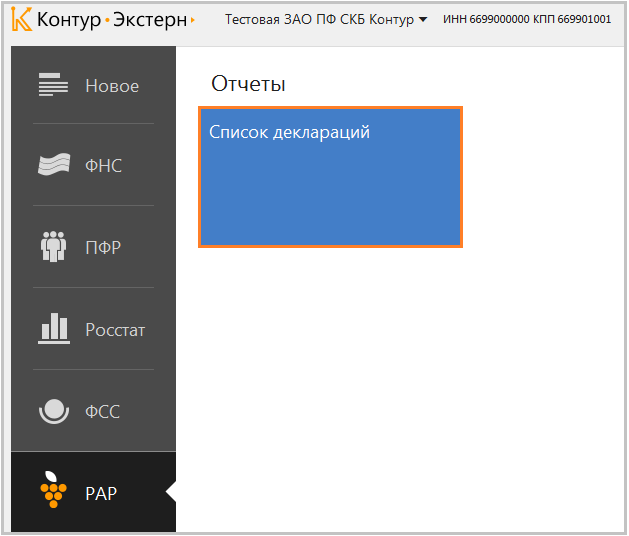Click the Отчеты heading
The image size is (629, 536).
pyautogui.click(x=248, y=84)
